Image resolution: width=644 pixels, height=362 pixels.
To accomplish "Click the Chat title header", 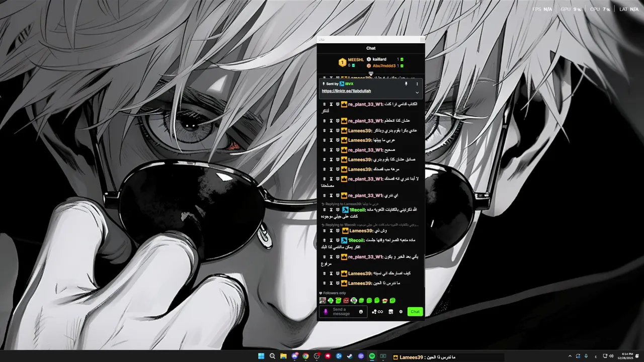I will tap(371, 48).
